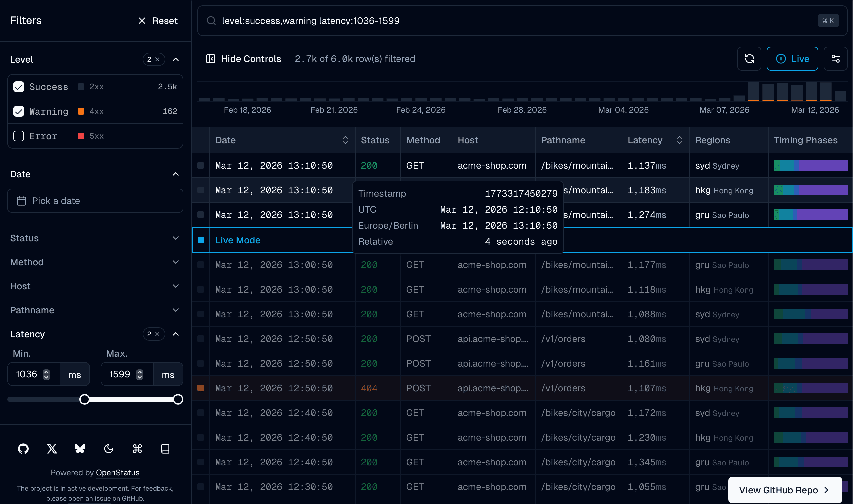Collapse the Latency filter section
Viewport: 853px width, 504px height.
pos(176,334)
